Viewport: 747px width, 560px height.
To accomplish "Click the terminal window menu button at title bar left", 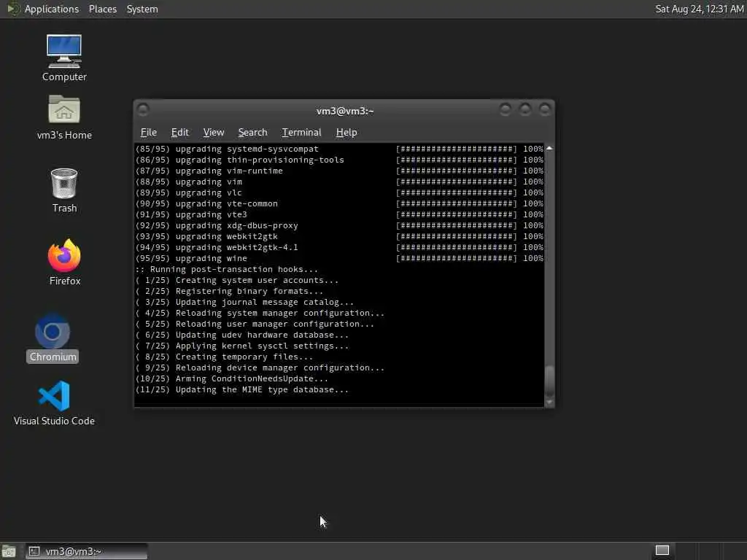I will pyautogui.click(x=142, y=110).
